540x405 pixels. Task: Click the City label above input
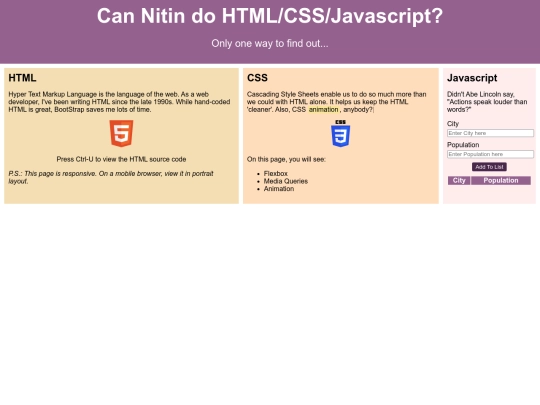[x=453, y=124]
